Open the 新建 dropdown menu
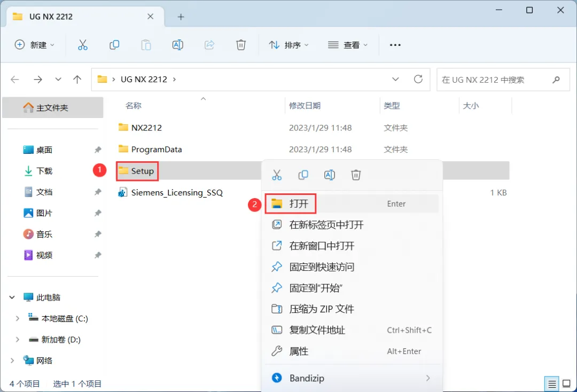This screenshot has height=392, width=577. point(35,45)
